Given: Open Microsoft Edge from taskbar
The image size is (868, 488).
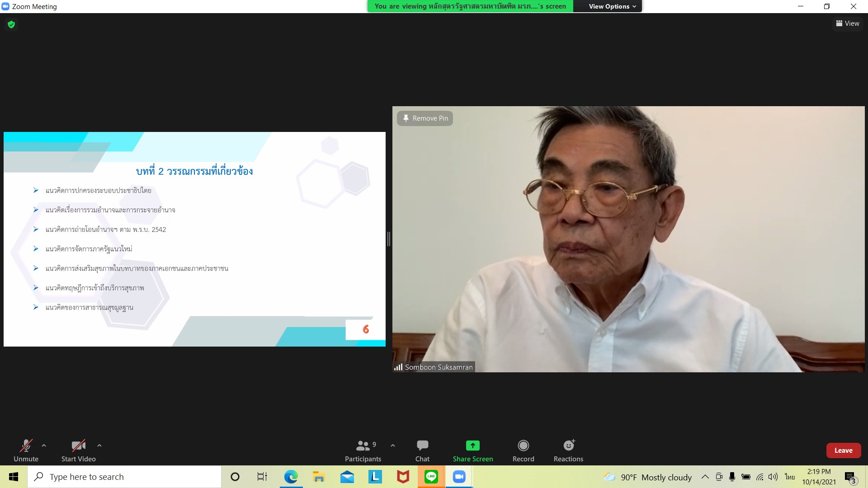Looking at the screenshot, I should [291, 477].
